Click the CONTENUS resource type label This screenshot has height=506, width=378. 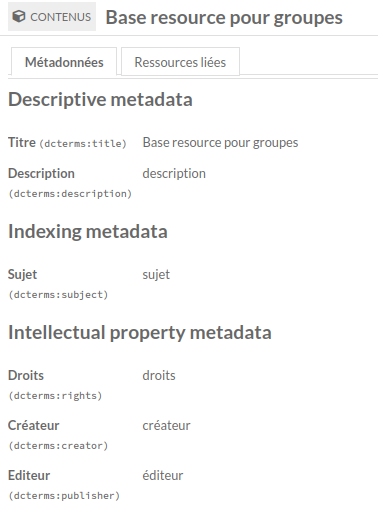tap(60, 17)
